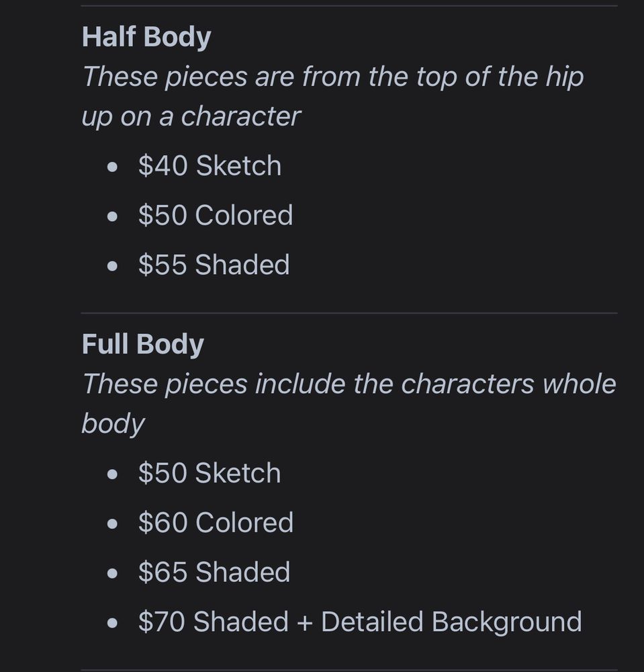The image size is (644, 672).
Task: Click the word Background in last item
Action: click(506, 622)
